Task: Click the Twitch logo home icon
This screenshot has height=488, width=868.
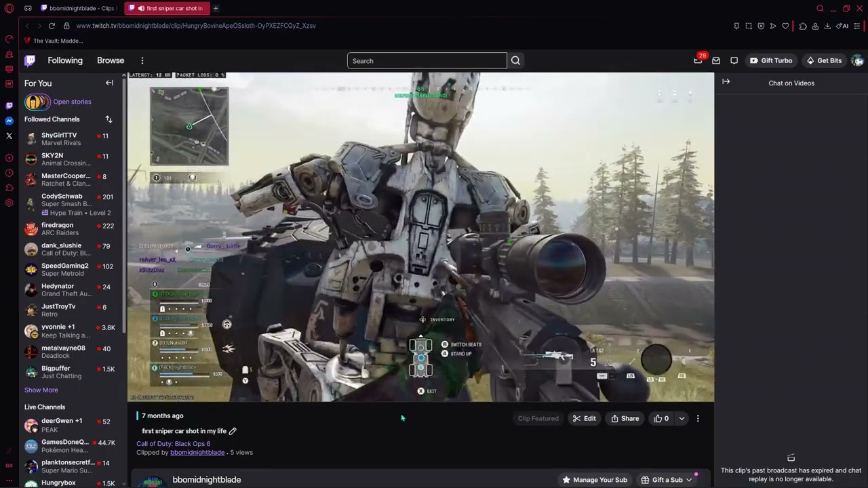Action: coord(30,60)
